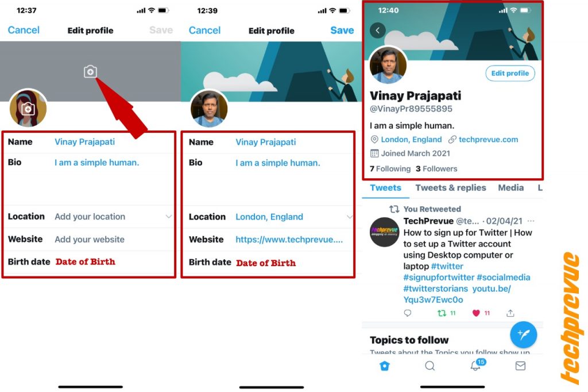Switch to the Media tab
The width and height of the screenshot is (588, 392).
click(x=510, y=188)
